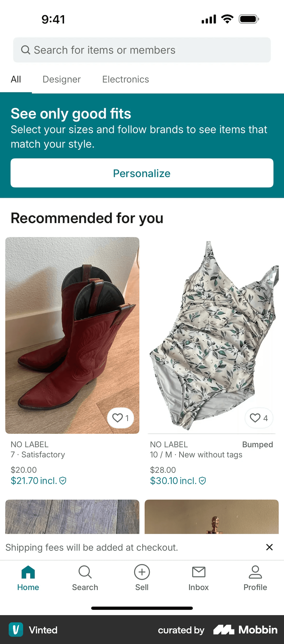Tap the magnifier icon in search bar
This screenshot has width=284, height=644.
[x=26, y=50]
